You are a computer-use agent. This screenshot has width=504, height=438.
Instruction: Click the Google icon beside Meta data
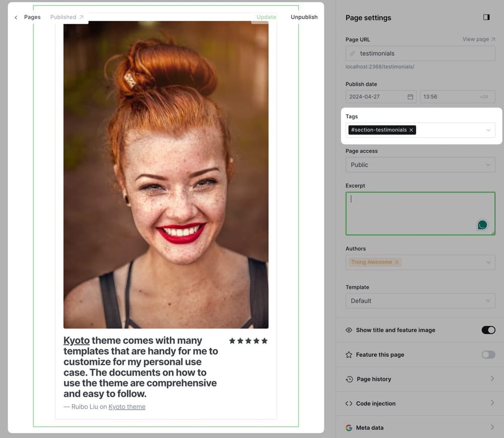349,428
